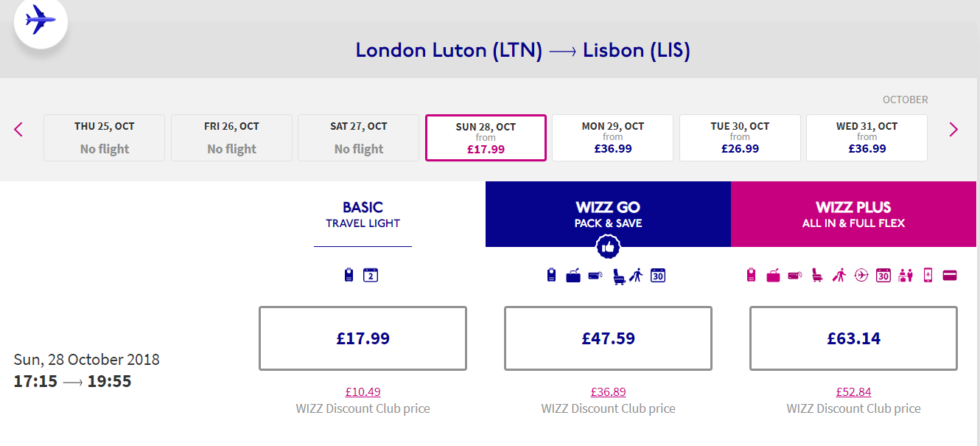This screenshot has height=446, width=980.
Task: Select the £17.99 Basic fare button
Action: [x=363, y=338]
